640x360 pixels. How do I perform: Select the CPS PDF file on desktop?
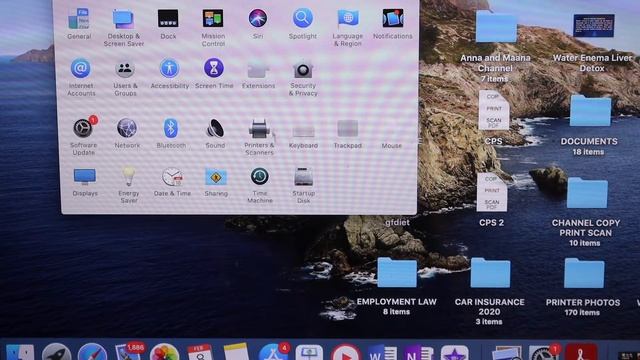[x=494, y=110]
